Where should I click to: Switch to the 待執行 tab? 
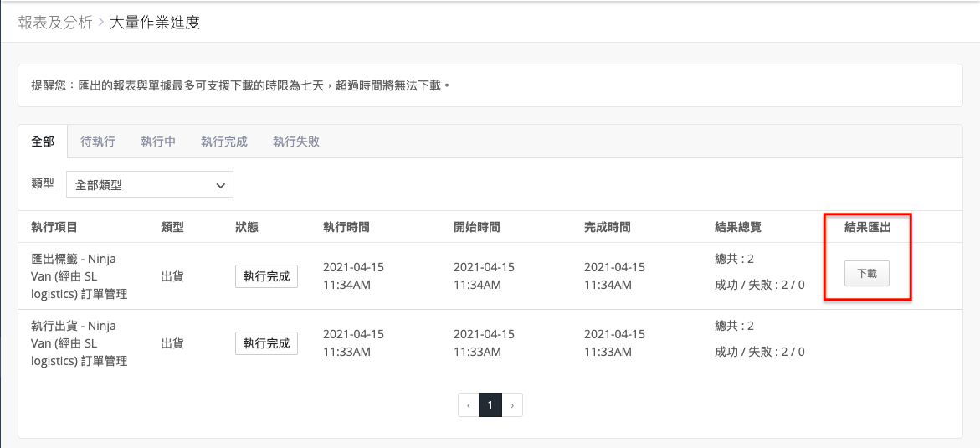(98, 142)
